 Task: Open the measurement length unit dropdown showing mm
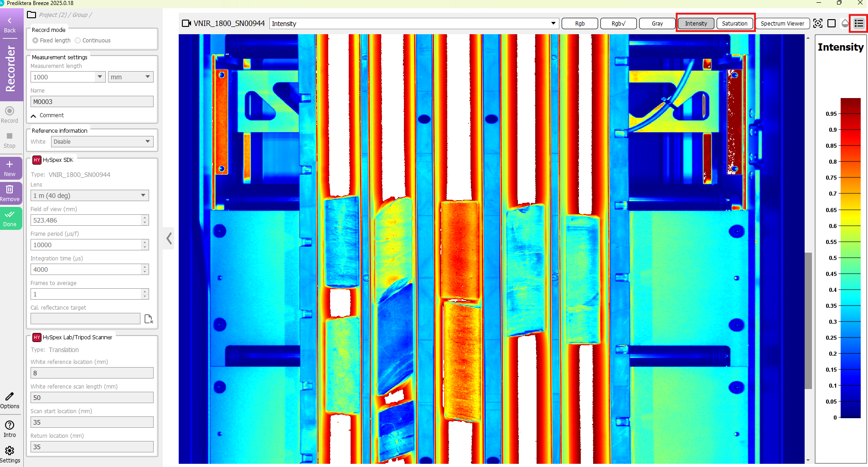[130, 77]
